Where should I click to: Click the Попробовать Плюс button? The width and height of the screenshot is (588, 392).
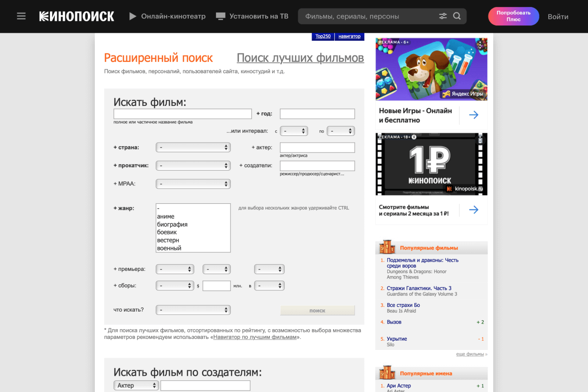[513, 16]
